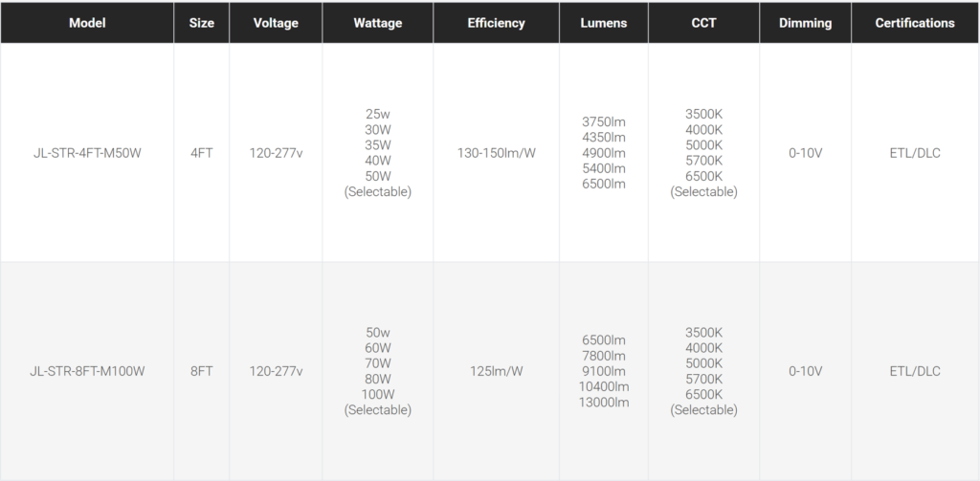Click the Model column header
This screenshot has width=980, height=481.
(87, 23)
